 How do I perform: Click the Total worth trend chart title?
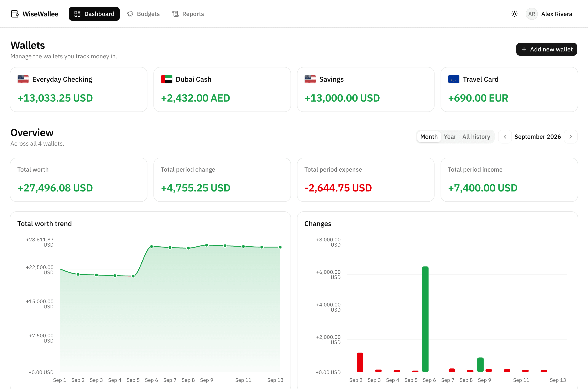[44, 224]
